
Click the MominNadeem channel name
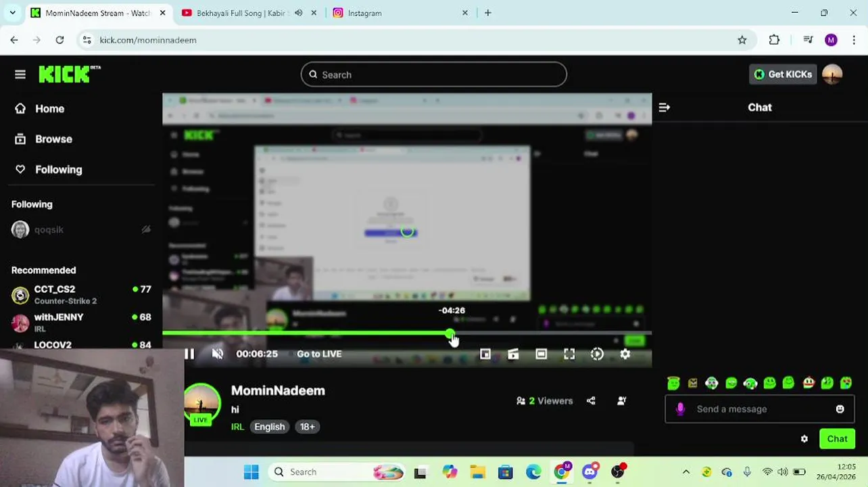pos(278,390)
